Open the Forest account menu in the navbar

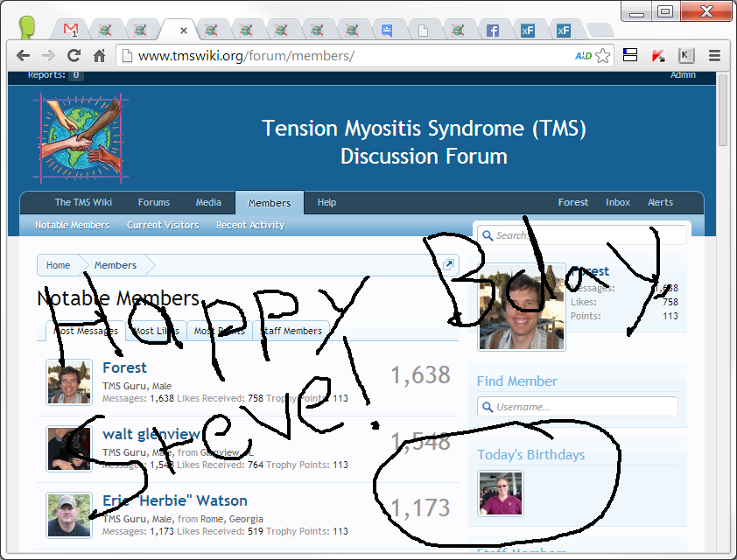click(573, 202)
